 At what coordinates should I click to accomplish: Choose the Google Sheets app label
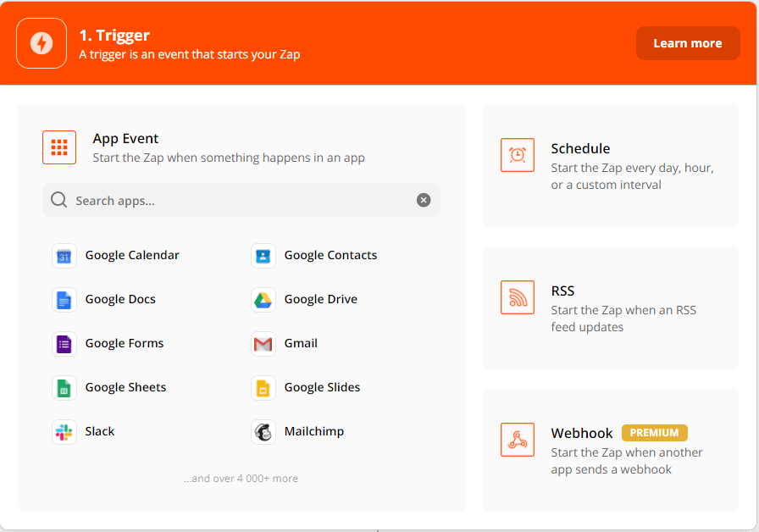(126, 387)
